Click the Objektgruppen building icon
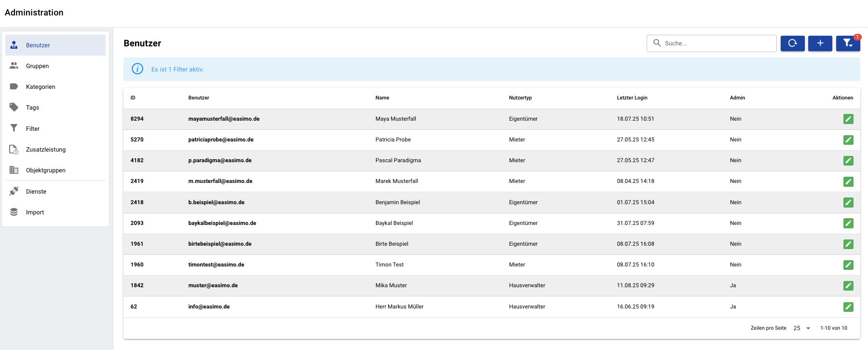This screenshot has height=350, width=868. coord(14,170)
